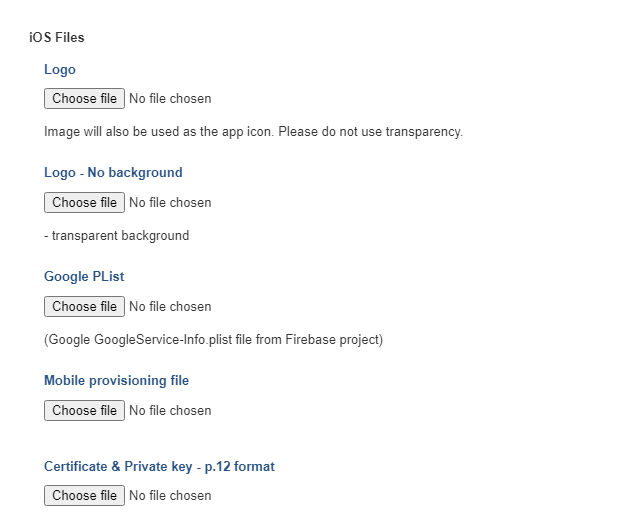Image resolution: width=631 pixels, height=529 pixels.
Task: Click Choose file button under Logo
Action: [x=84, y=98]
